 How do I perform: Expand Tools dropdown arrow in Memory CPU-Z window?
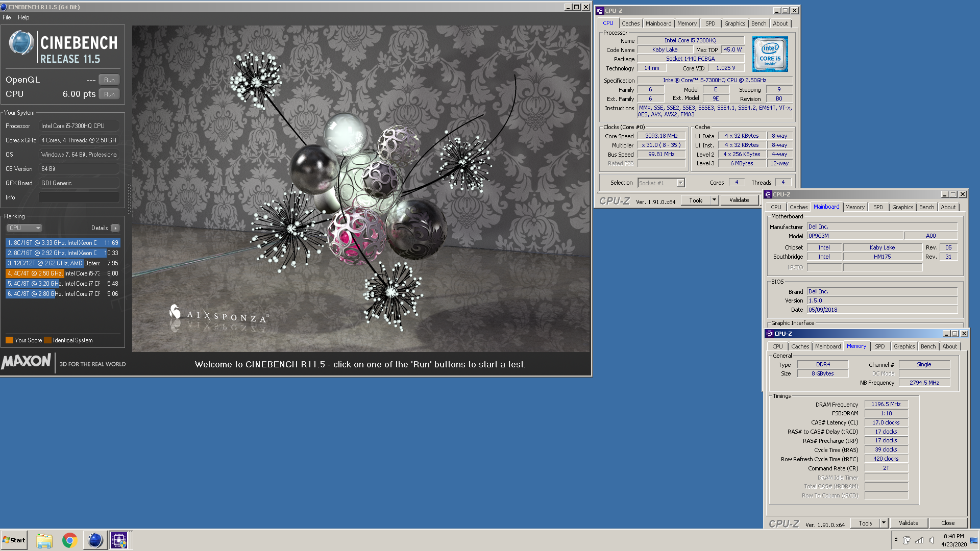[884, 523]
